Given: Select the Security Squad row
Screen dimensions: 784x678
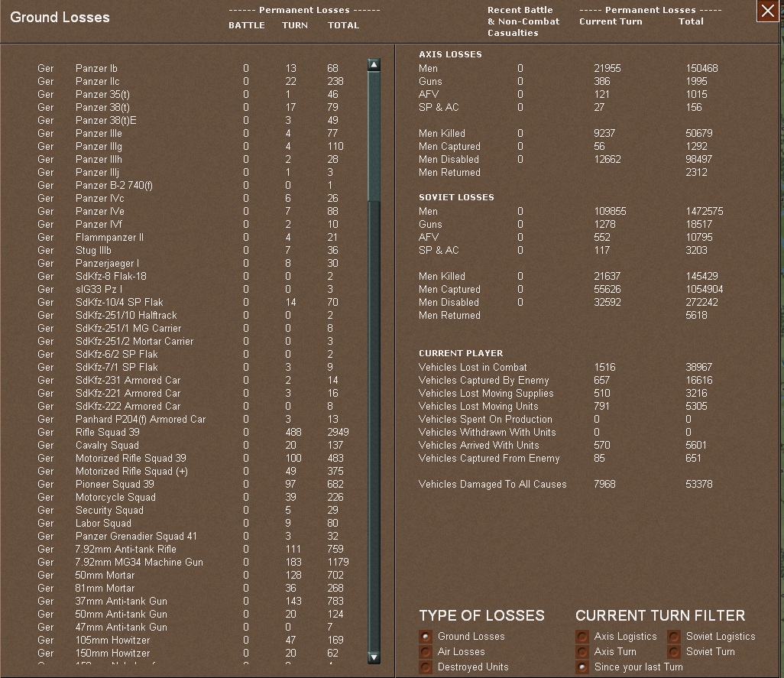Looking at the screenshot, I should tap(193, 511).
